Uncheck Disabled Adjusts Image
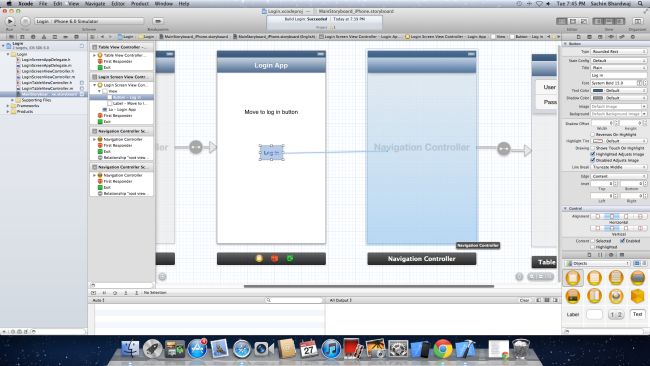The height and width of the screenshot is (366, 650). (x=592, y=160)
